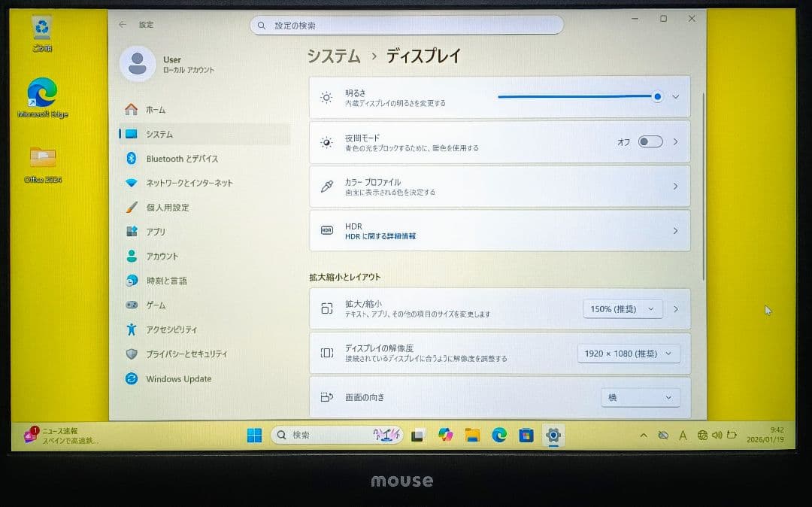This screenshot has width=812, height=507.
Task: Click the back arrow in Settings
Action: [x=121, y=24]
